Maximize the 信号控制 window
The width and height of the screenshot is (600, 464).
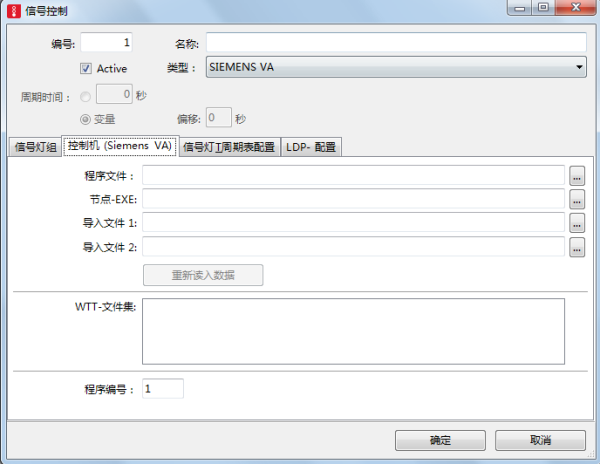pos(543,8)
